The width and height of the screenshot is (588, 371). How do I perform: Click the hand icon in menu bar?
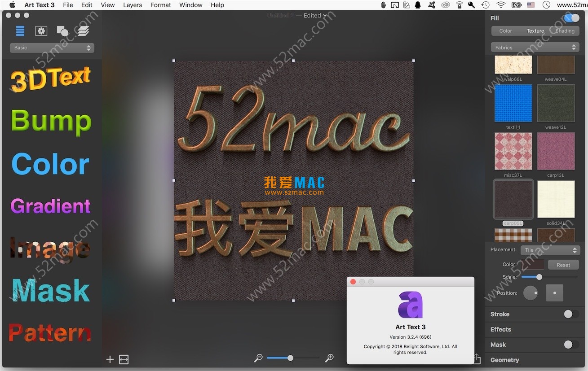coord(384,5)
